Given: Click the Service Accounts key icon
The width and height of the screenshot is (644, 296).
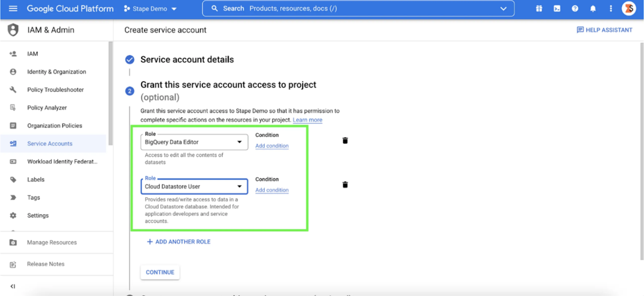Looking at the screenshot, I should tap(13, 143).
